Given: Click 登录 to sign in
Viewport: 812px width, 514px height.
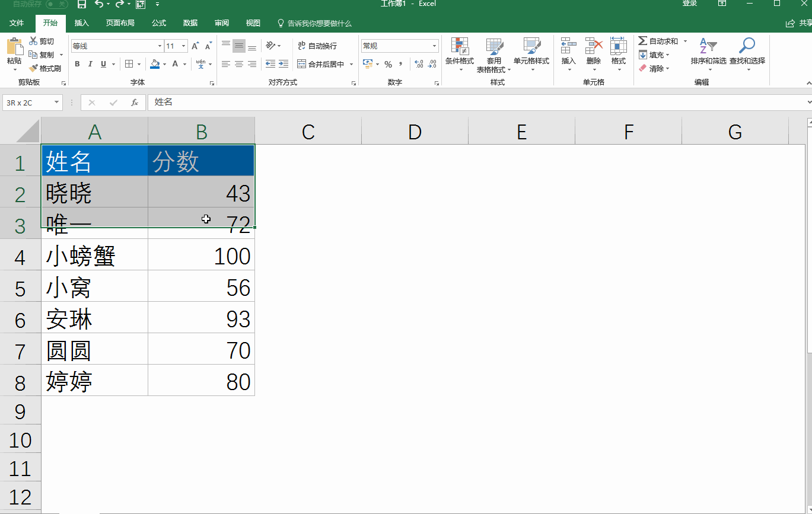Looking at the screenshot, I should coord(690,4).
